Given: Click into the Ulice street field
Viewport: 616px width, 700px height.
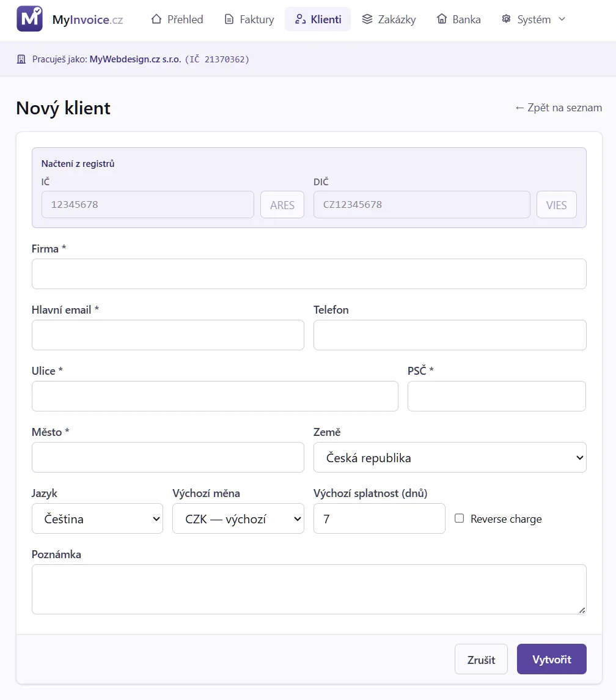Looking at the screenshot, I should coord(215,396).
